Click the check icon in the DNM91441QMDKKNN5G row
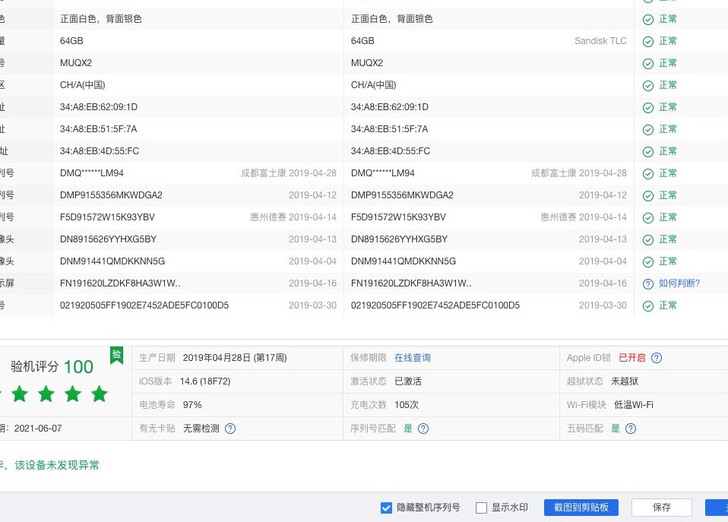 (648, 262)
